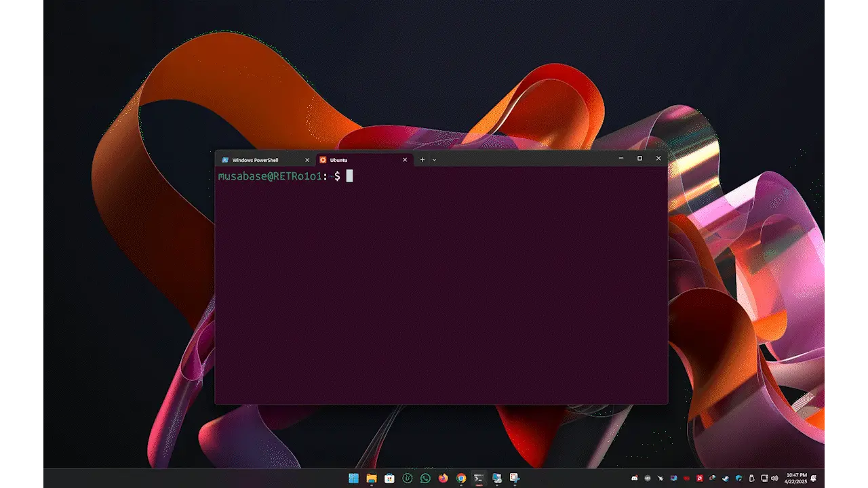Click the Terminal icon in the taskbar
The image size is (868, 488).
pyautogui.click(x=479, y=479)
